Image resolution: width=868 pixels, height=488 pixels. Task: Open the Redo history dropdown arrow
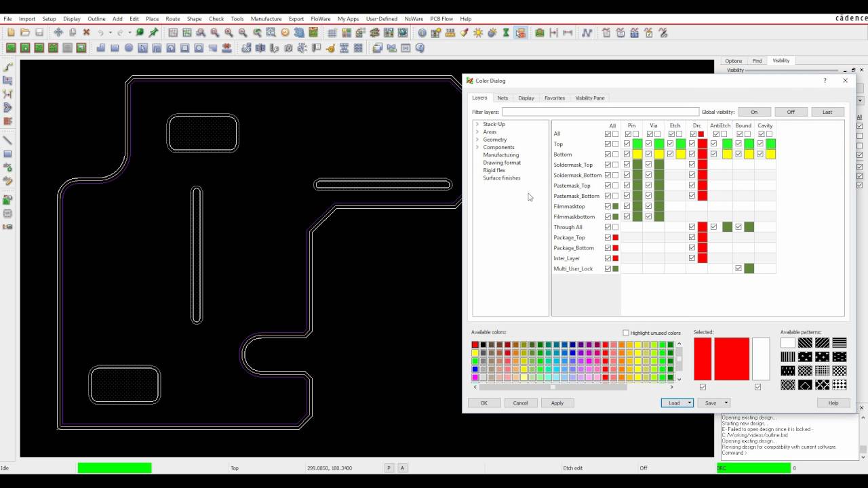(130, 33)
